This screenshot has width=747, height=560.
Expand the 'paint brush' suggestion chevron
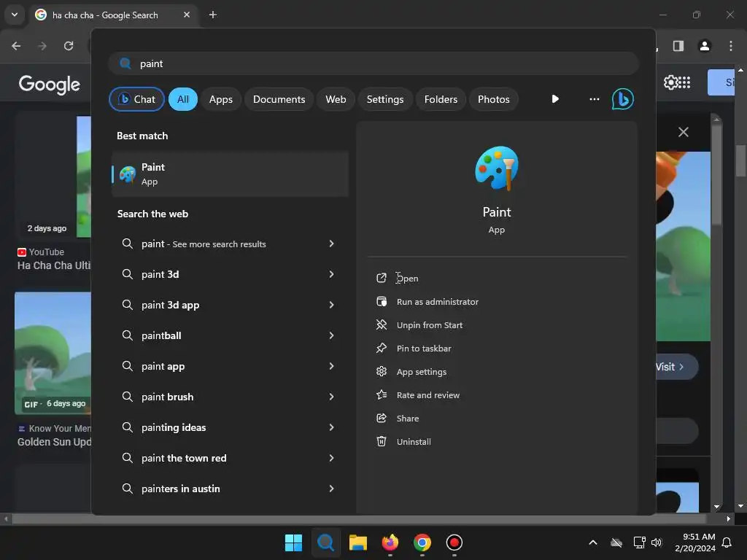pyautogui.click(x=331, y=397)
